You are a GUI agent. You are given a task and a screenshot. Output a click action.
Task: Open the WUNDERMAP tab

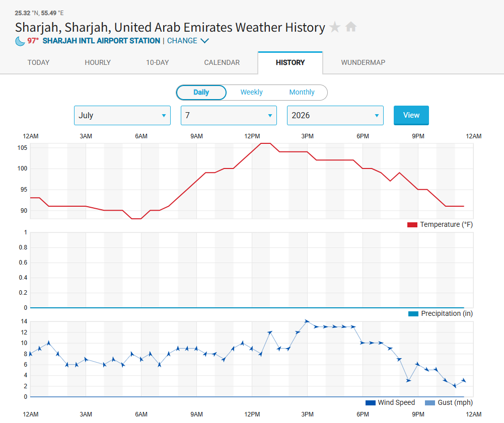click(363, 62)
